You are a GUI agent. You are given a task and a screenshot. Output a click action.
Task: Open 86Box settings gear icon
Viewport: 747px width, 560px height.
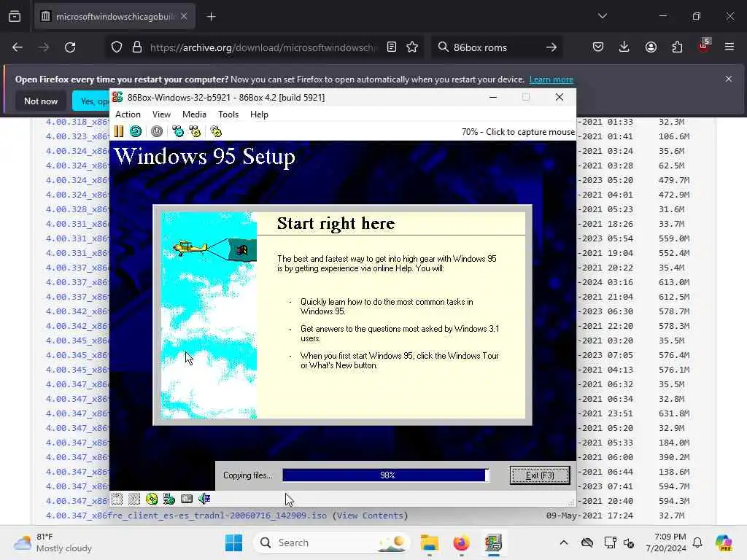coord(216,131)
